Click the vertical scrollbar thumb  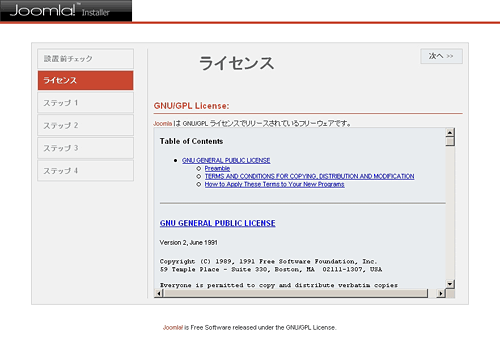point(450,141)
